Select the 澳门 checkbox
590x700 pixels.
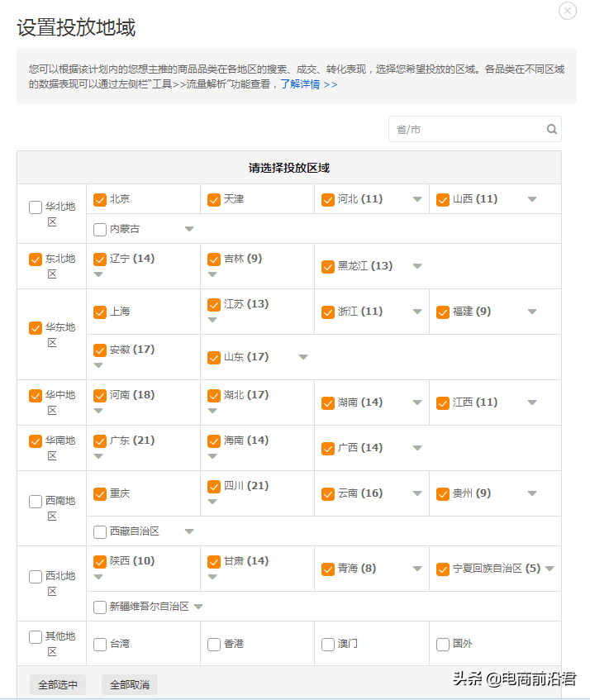pyautogui.click(x=328, y=645)
